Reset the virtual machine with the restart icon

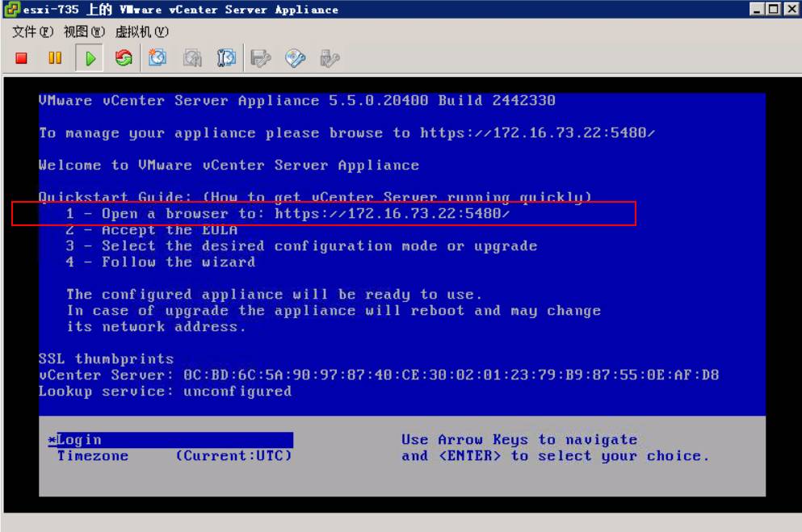pos(124,58)
